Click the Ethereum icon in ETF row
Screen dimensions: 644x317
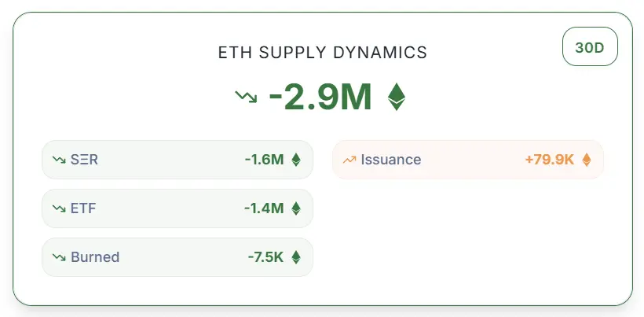296,208
